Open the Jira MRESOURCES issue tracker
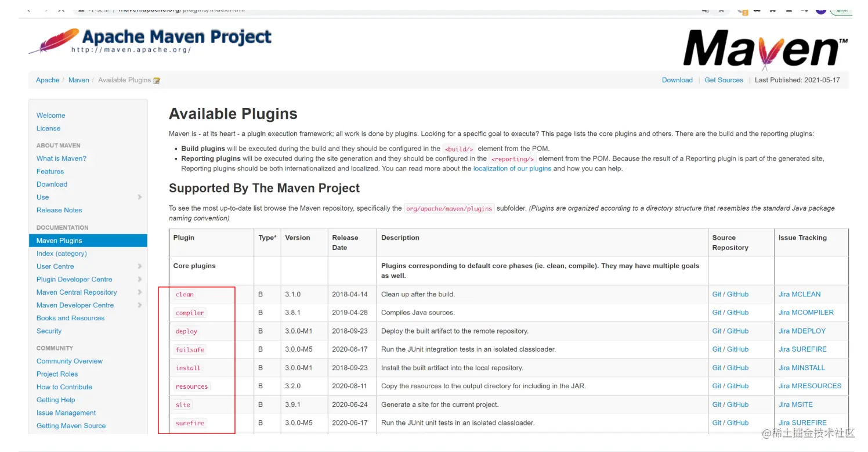The width and height of the screenshot is (868, 452). pos(810,386)
